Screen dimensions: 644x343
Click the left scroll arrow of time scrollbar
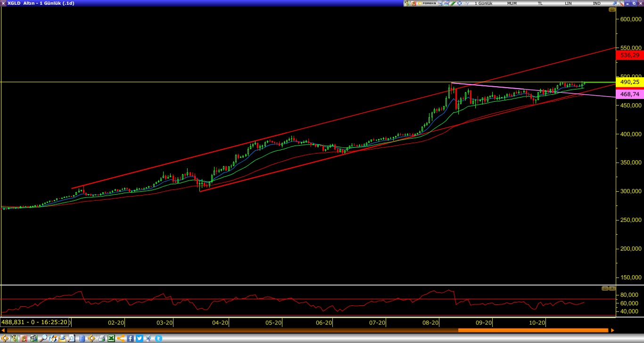tap(3, 330)
